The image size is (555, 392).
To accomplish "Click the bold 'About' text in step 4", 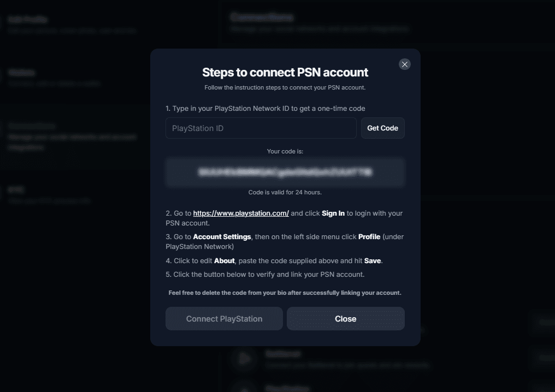I will pos(225,261).
